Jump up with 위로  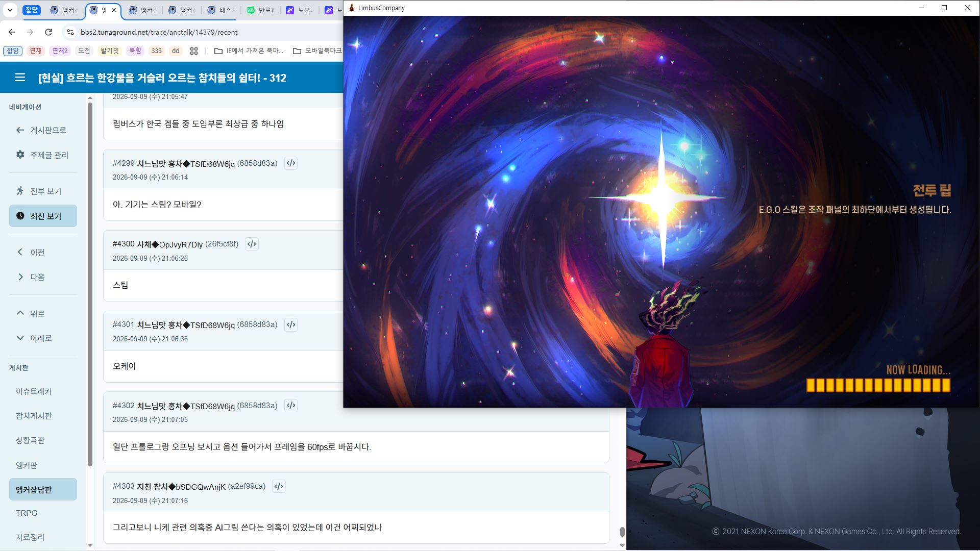43,313
